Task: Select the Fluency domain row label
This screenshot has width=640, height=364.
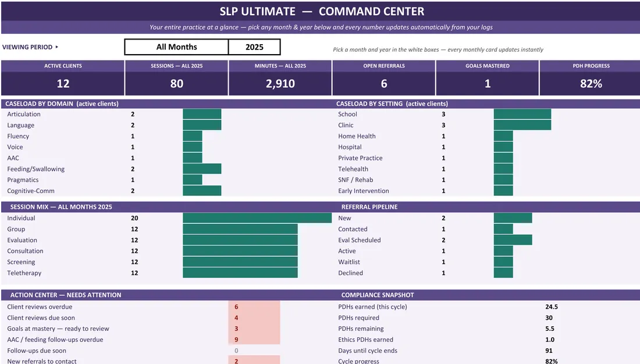Action: coord(18,136)
